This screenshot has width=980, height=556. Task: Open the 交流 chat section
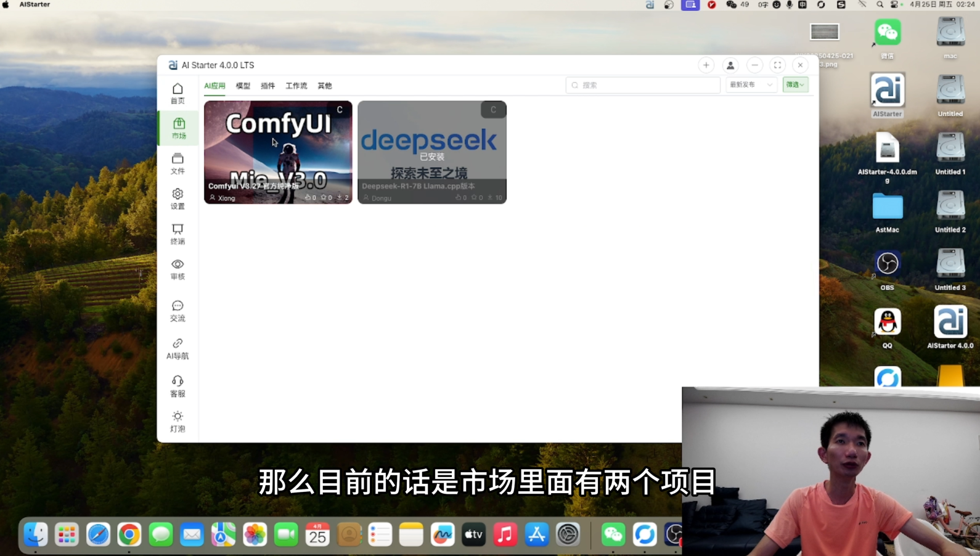click(x=178, y=311)
